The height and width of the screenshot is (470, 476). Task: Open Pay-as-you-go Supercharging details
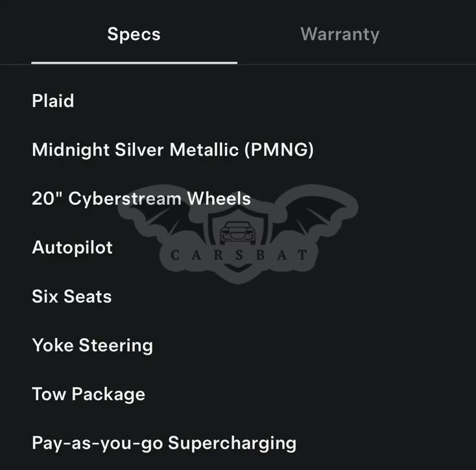click(164, 443)
